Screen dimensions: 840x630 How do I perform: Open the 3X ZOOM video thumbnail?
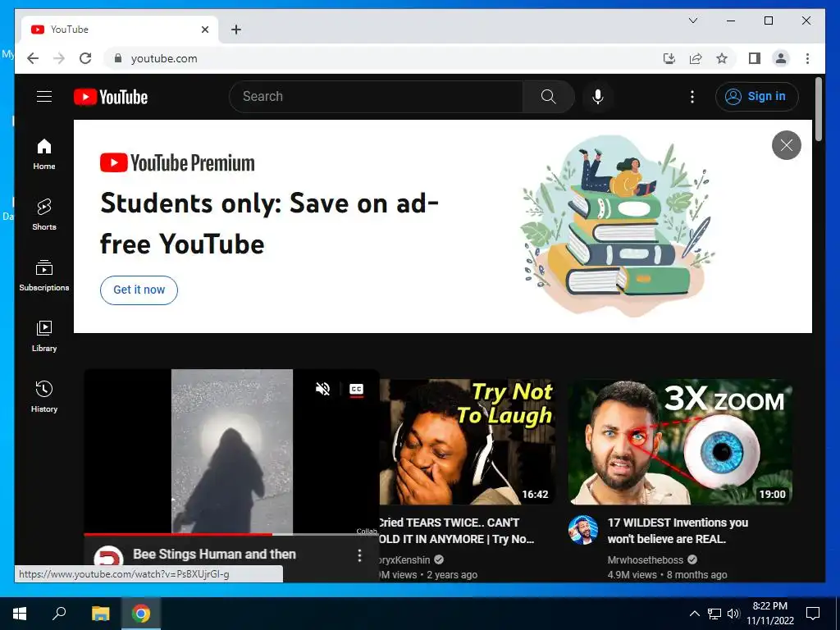(680, 441)
